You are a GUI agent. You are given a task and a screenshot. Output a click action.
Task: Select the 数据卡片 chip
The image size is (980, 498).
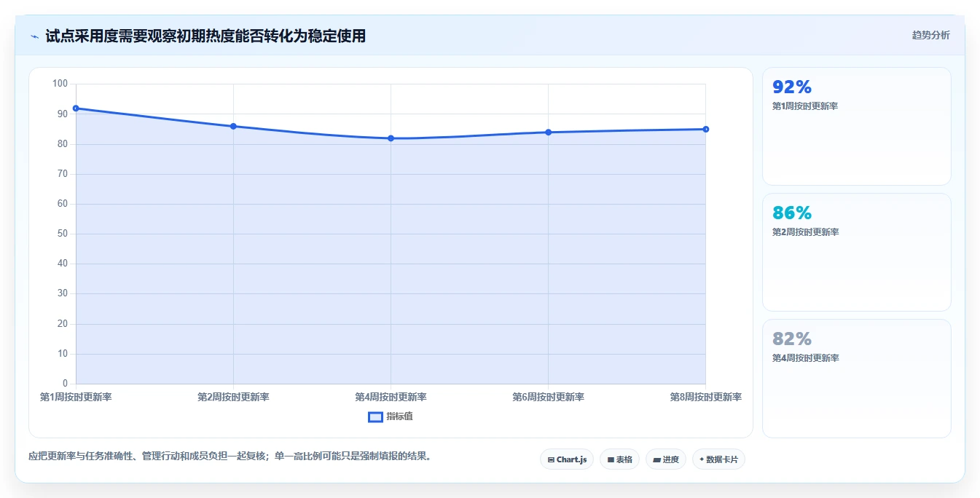click(x=718, y=459)
